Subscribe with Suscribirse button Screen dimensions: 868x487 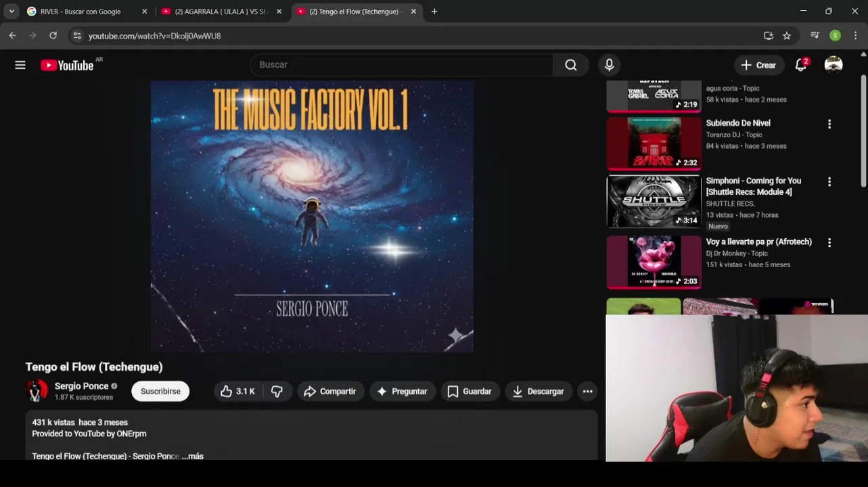coord(160,391)
